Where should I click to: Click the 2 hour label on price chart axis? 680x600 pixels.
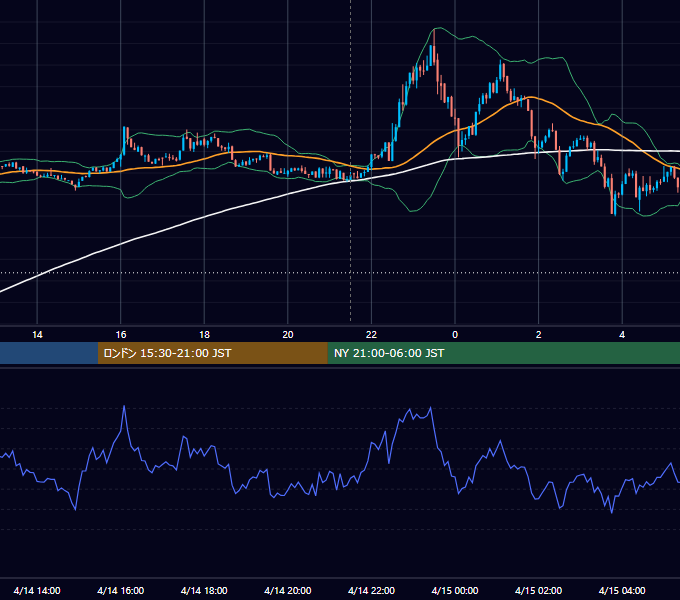coord(539,335)
